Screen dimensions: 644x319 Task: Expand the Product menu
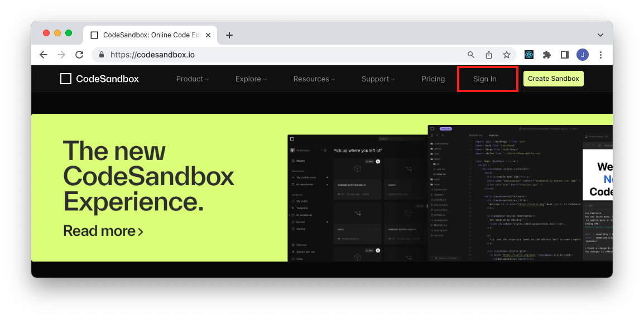coord(192,79)
